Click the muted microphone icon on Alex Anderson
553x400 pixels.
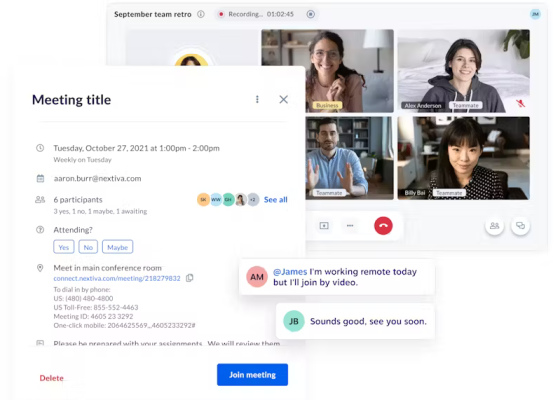click(521, 103)
